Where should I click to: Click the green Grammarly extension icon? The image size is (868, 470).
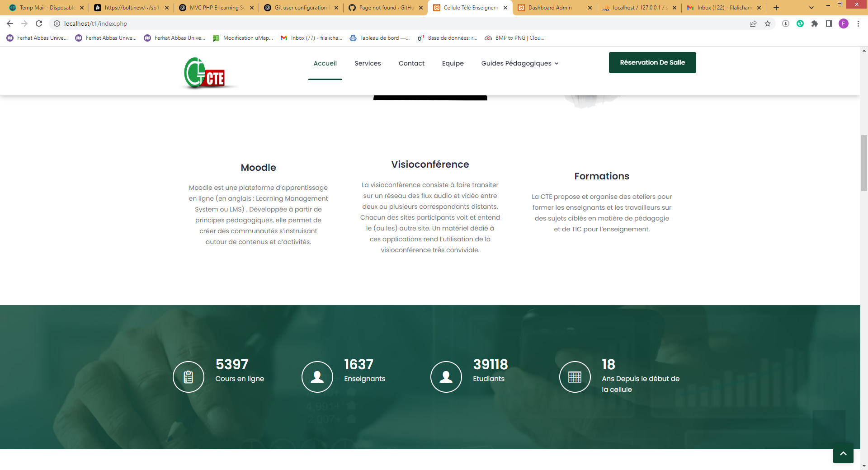[x=800, y=23]
